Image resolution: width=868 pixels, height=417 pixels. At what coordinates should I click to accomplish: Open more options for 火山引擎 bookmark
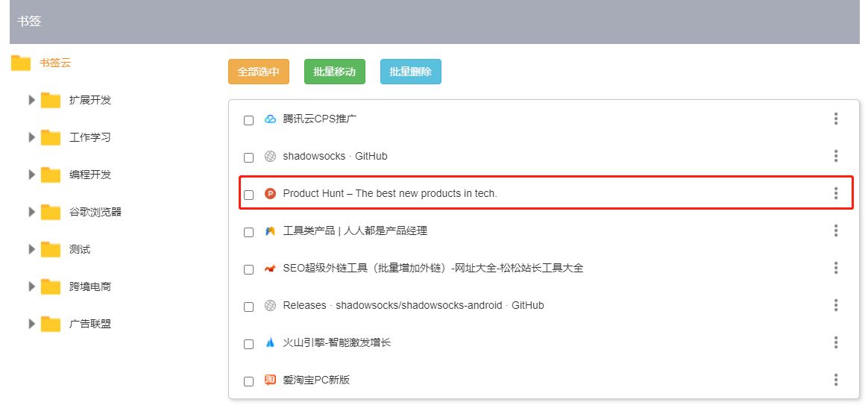(836, 342)
